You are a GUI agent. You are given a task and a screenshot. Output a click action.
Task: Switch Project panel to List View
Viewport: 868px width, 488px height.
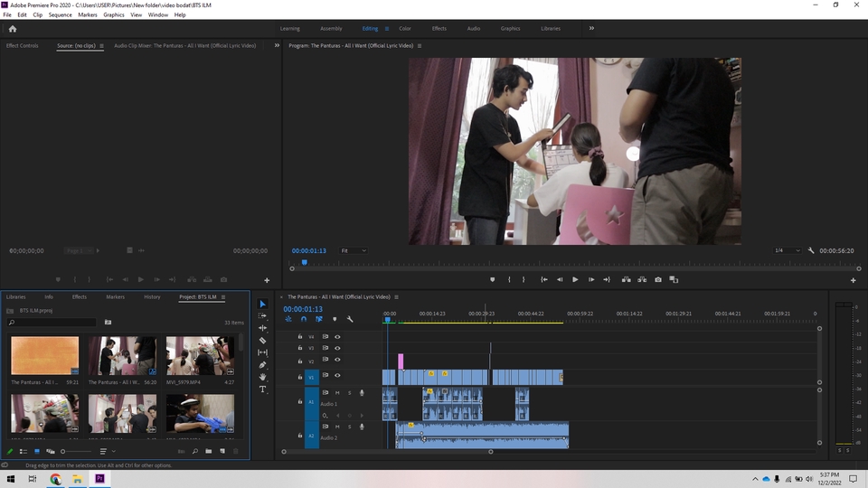[24, 452]
